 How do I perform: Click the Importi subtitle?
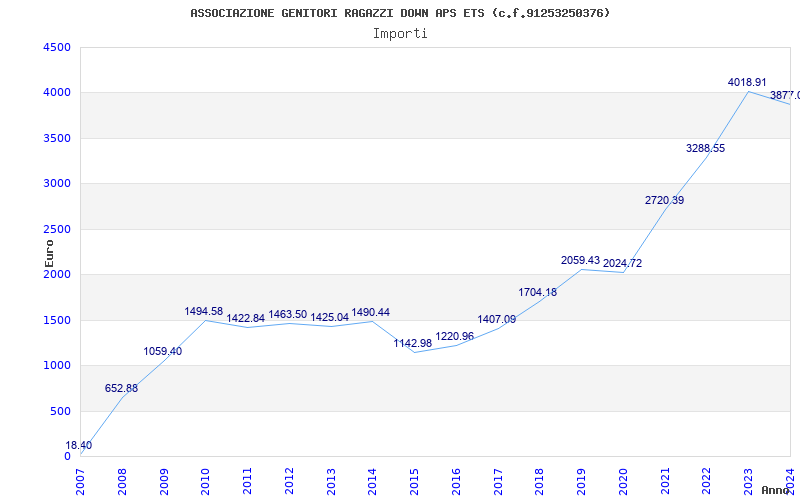point(400,34)
